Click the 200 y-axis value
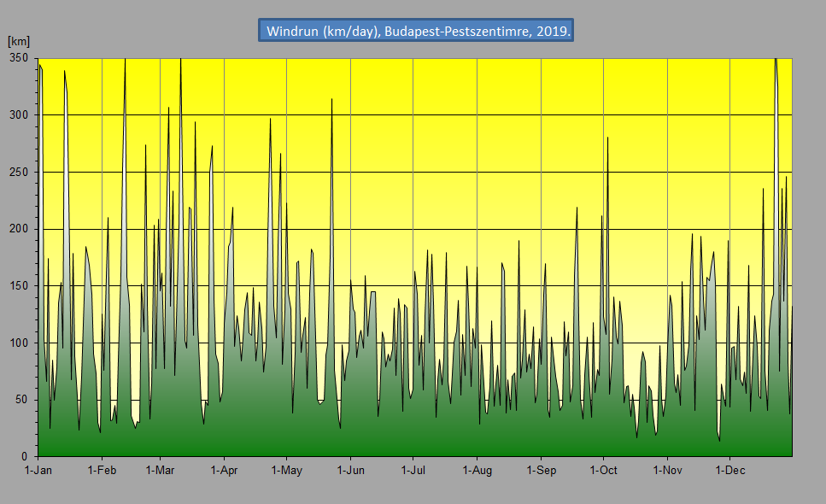The image size is (826, 504). point(19,229)
